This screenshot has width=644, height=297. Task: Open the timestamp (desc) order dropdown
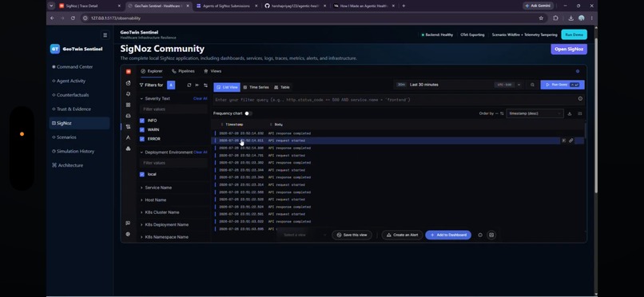coord(535,113)
